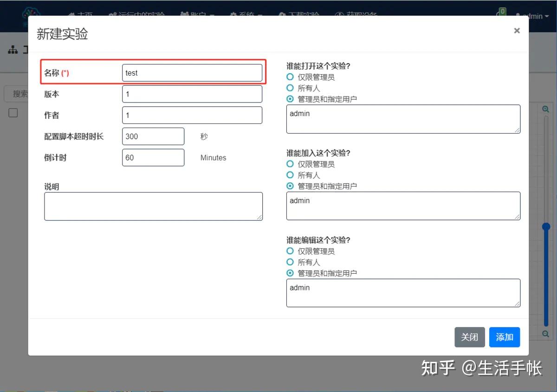Click the 谁能打开这个实验? heading
The height and width of the screenshot is (392, 557).
tap(318, 66)
